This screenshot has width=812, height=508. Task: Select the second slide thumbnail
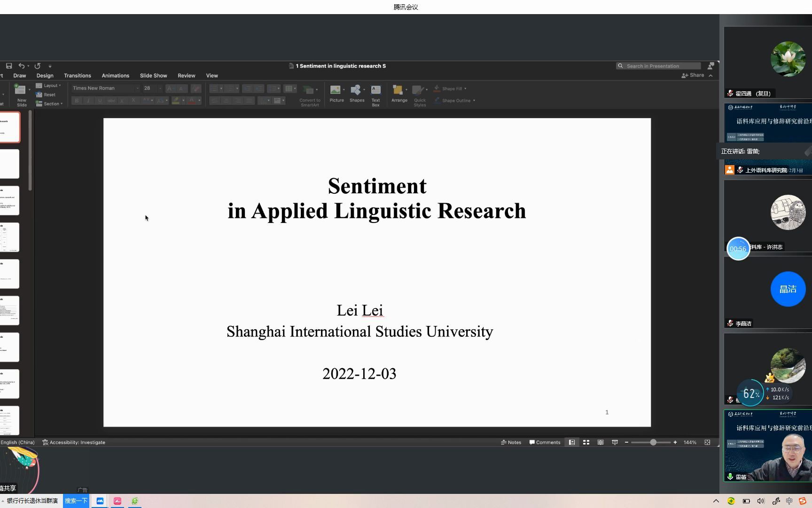[x=9, y=164]
